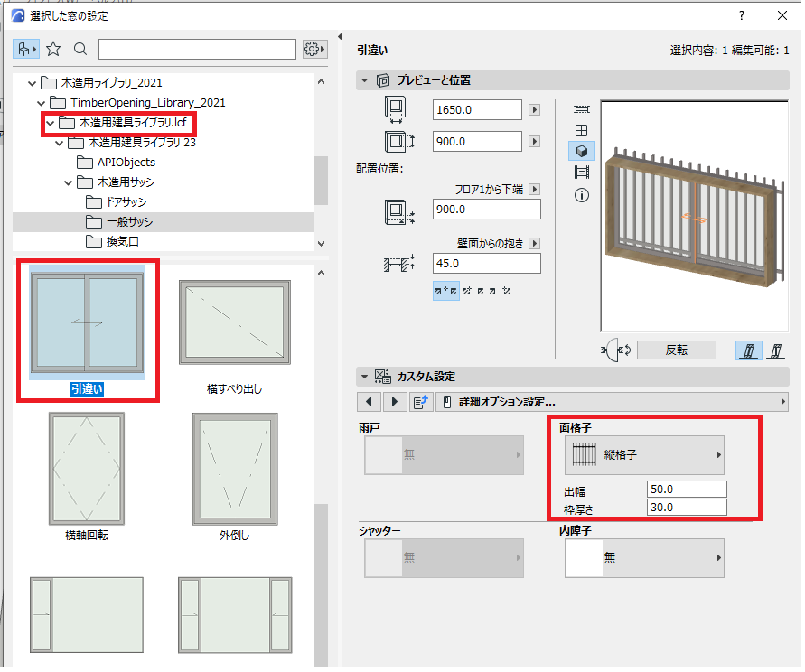Select the left opening direction toggle
Viewport: 805px width, 672px height.
(x=748, y=350)
